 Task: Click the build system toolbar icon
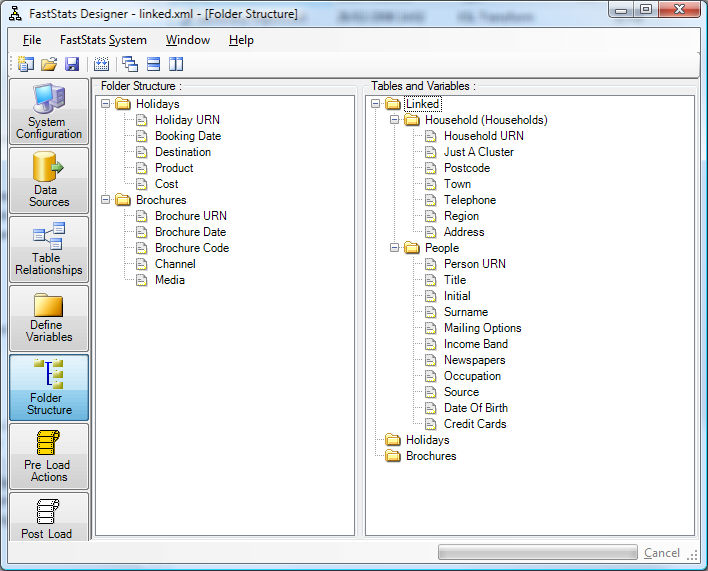[101, 64]
